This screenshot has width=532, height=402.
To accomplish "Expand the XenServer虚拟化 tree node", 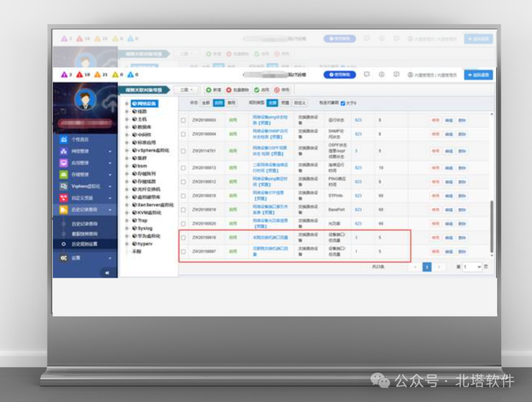I will pos(127,205).
